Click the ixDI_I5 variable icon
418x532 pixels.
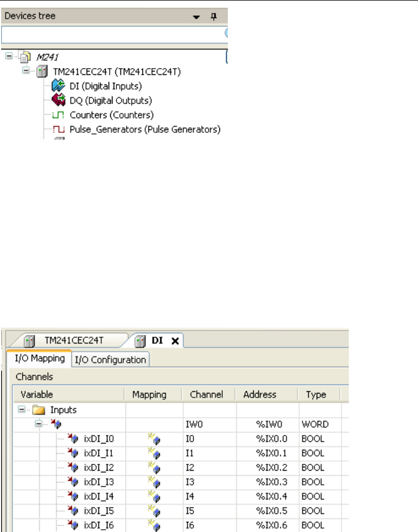pos(73,510)
